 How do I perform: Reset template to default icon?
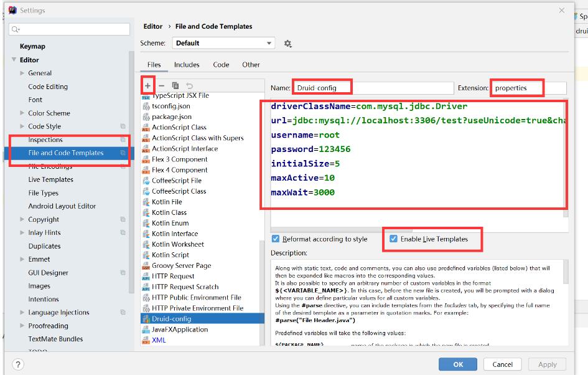click(x=189, y=85)
